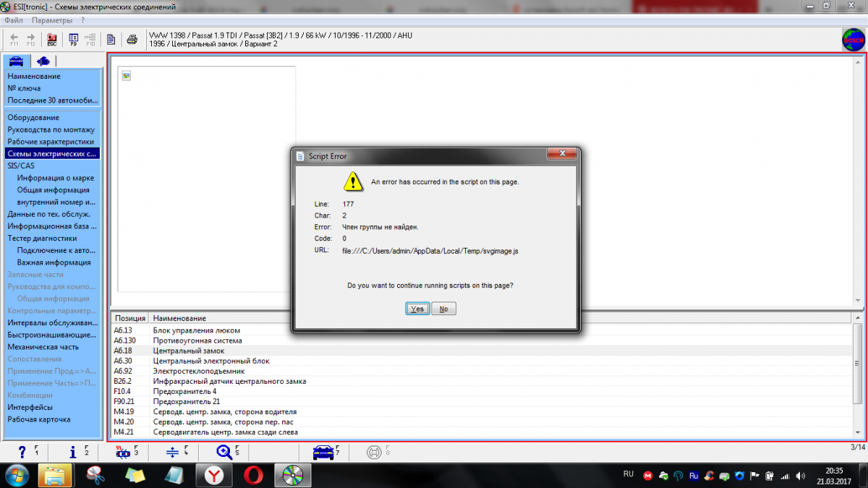Open Windows Explorer from taskbar
Screen dimensions: 868x488
(x=55, y=475)
